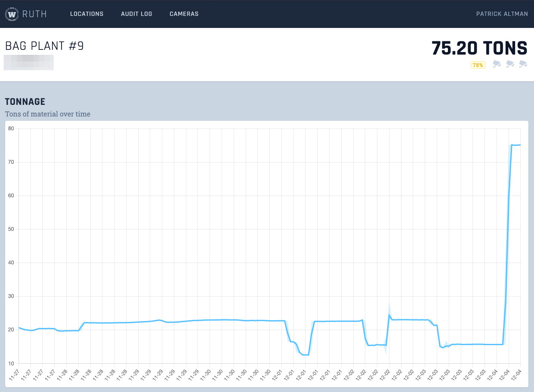Click the yellow 78% badge

coord(478,65)
